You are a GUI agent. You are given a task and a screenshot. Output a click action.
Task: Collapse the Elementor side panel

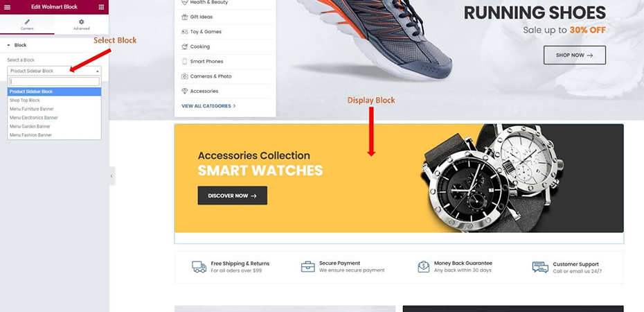(x=111, y=176)
